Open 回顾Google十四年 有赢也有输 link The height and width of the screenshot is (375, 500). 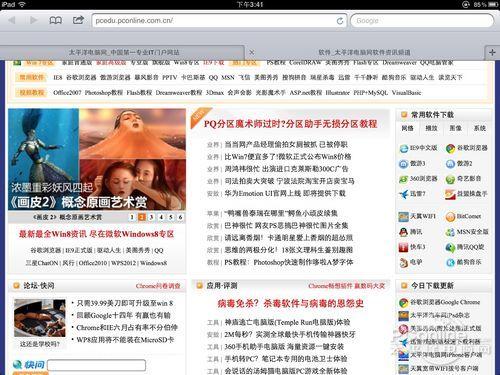coord(123,315)
